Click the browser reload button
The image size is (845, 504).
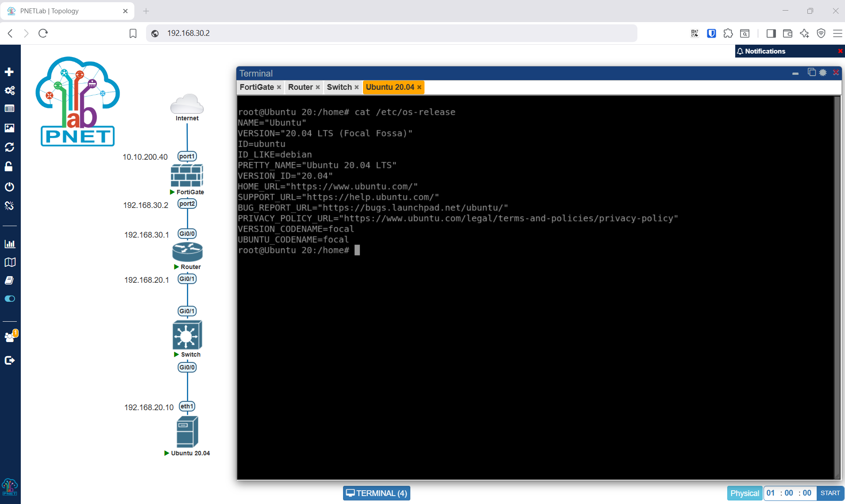point(43,33)
